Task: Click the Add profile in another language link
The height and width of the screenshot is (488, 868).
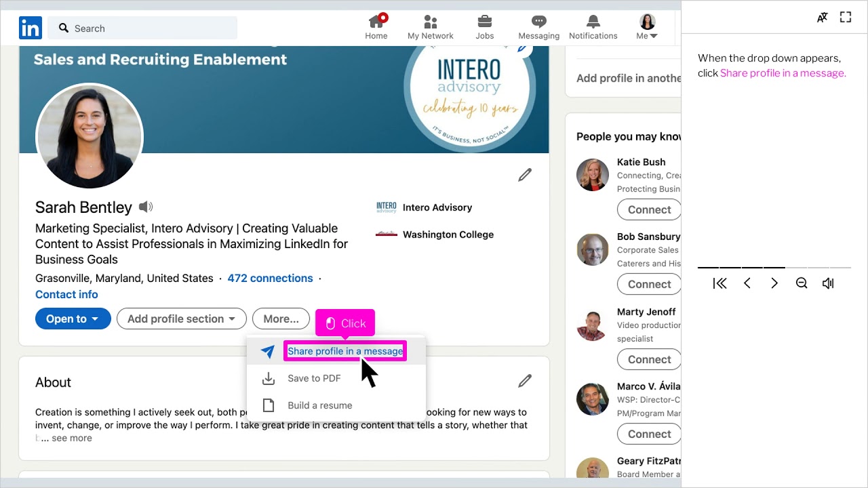Action: (629, 78)
